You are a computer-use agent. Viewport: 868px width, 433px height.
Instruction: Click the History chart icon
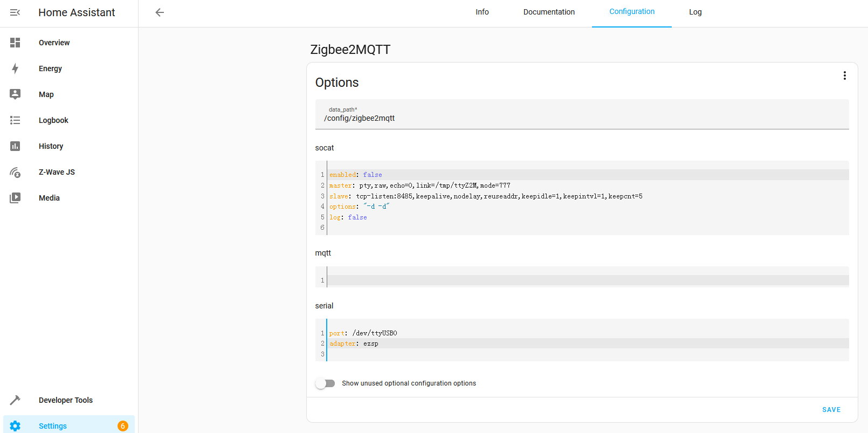(15, 146)
